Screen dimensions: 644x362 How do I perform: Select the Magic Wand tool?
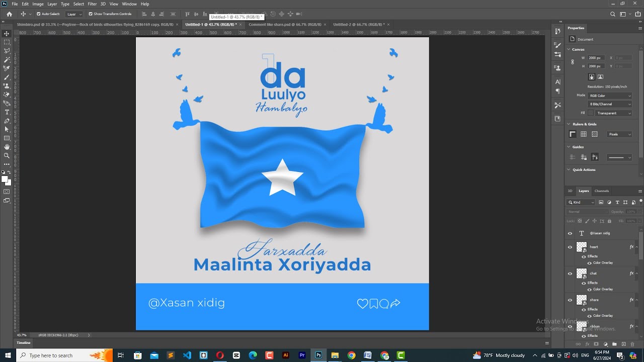pos(7,59)
